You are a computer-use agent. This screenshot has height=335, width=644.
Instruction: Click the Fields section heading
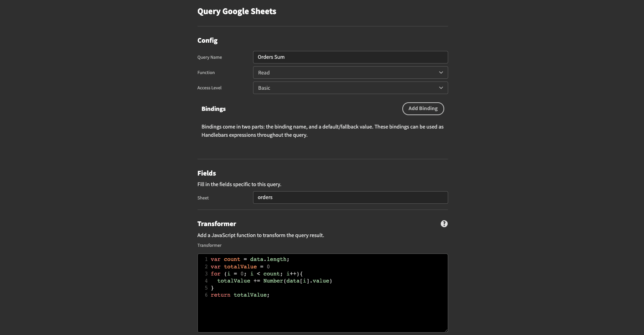pos(206,173)
